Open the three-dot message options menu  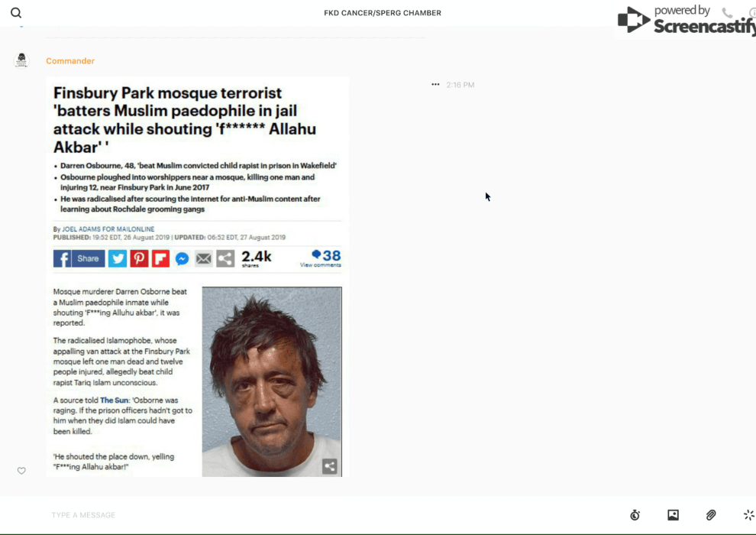(435, 85)
